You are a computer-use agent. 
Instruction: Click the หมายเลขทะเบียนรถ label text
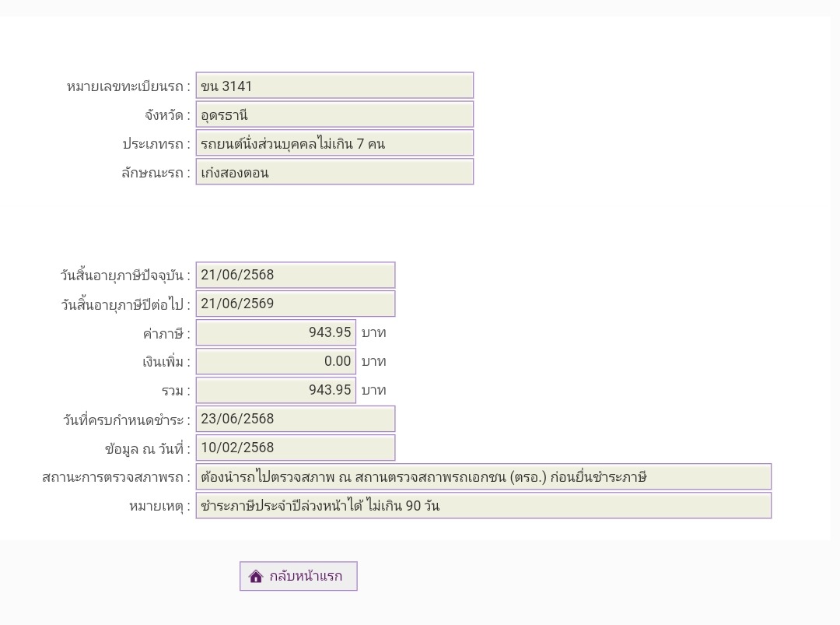point(128,86)
